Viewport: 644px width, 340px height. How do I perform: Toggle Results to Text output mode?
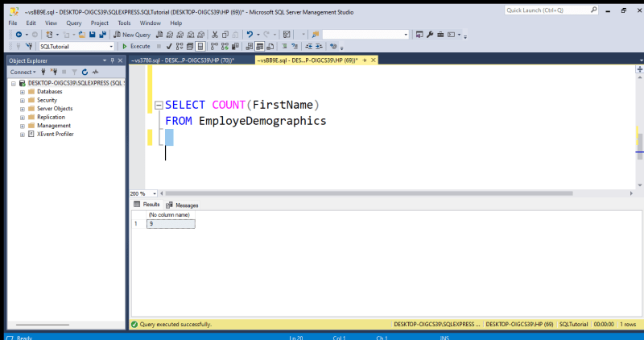(250, 47)
